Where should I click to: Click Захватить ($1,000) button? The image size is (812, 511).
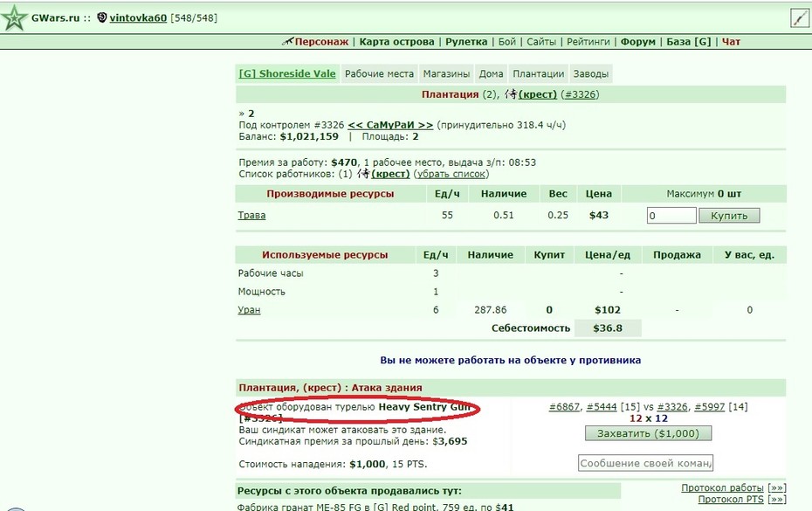pos(649,433)
